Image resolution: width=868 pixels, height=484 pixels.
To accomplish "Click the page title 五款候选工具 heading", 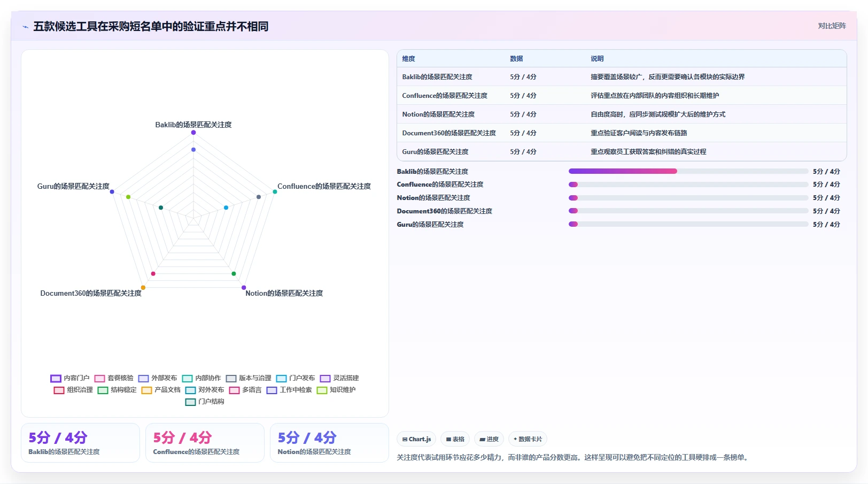I will pyautogui.click(x=151, y=27).
